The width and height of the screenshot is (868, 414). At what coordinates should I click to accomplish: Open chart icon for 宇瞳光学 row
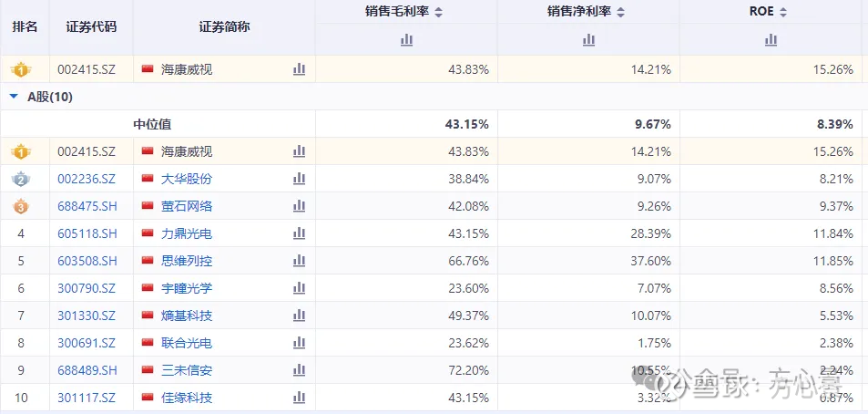(x=300, y=288)
